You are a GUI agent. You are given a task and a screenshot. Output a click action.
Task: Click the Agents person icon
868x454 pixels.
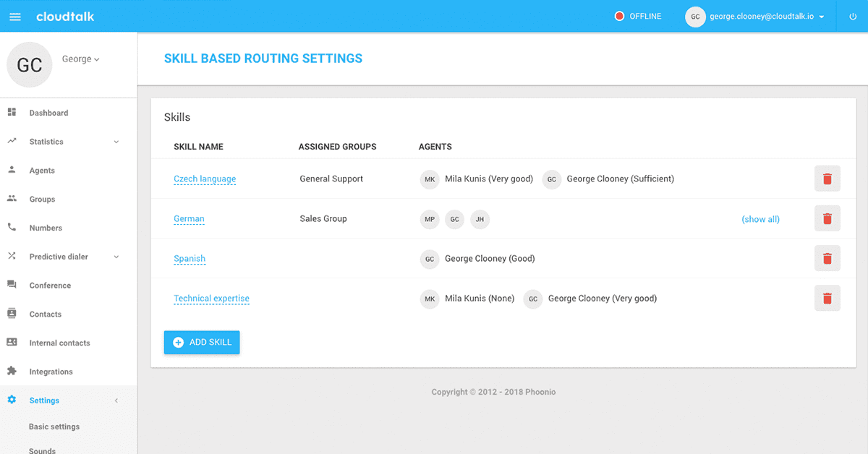[x=12, y=170]
